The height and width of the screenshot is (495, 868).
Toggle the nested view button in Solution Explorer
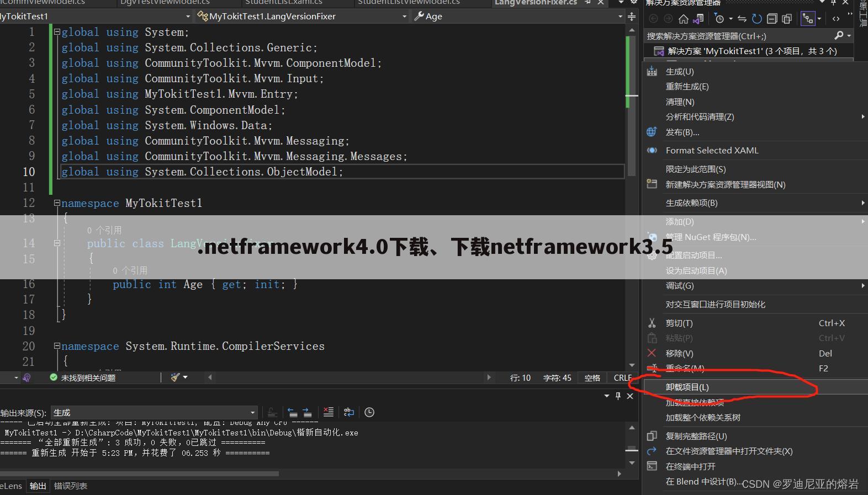click(808, 19)
